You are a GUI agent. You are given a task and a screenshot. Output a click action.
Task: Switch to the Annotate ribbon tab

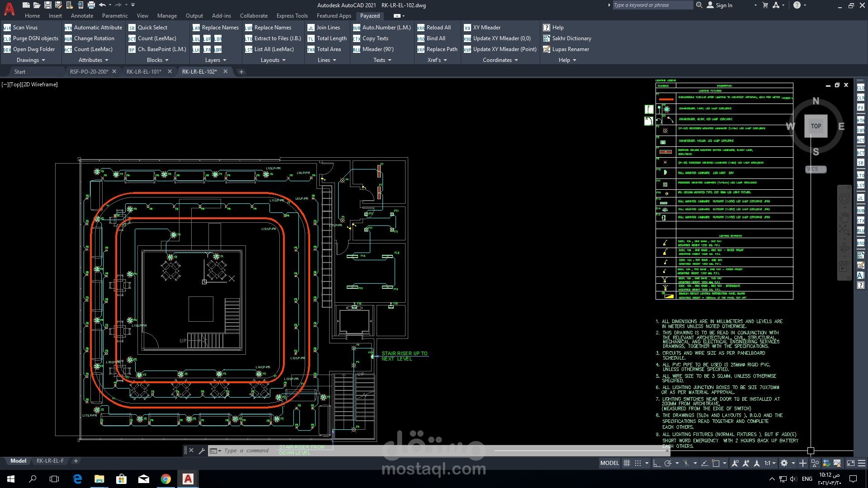tap(82, 16)
